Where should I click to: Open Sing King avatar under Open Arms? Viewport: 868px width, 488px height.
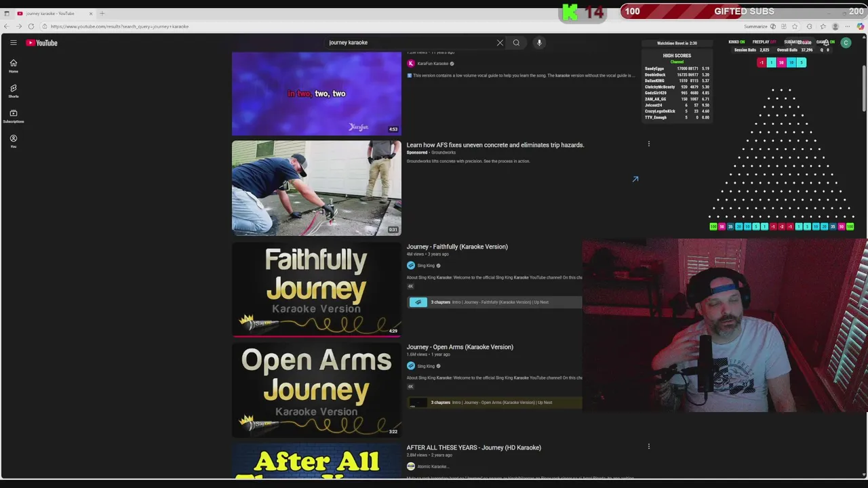(x=410, y=366)
